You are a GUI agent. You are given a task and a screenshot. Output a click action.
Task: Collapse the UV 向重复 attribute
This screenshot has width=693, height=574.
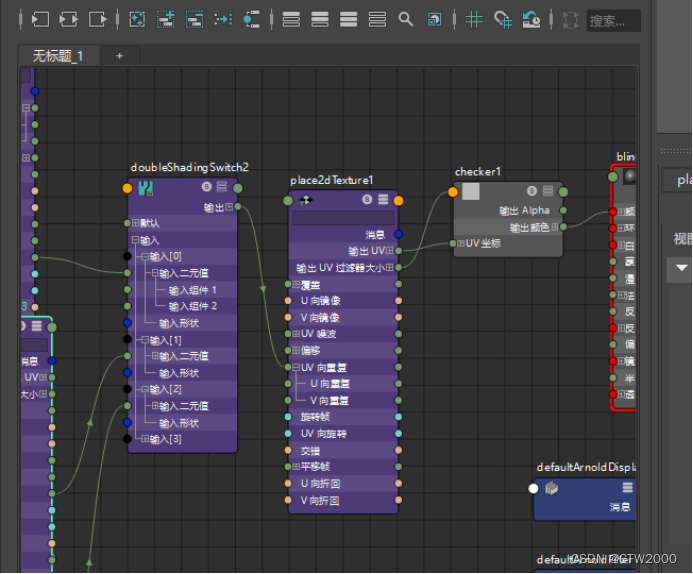click(x=296, y=367)
